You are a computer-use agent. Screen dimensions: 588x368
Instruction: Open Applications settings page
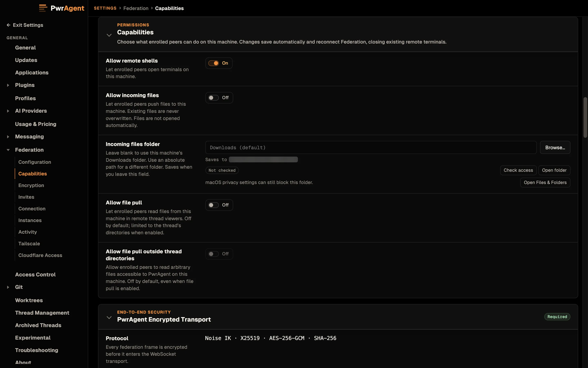[32, 73]
